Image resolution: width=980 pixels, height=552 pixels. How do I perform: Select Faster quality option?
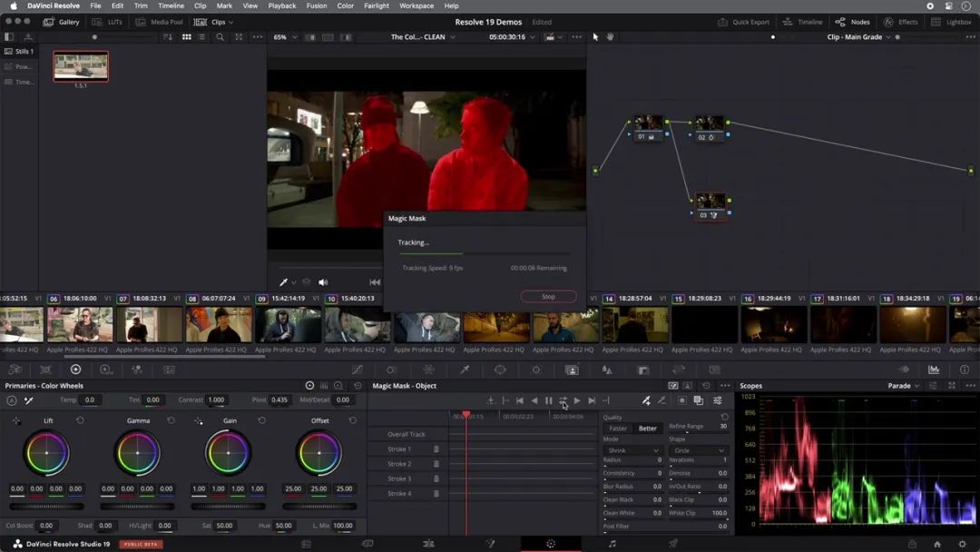pyautogui.click(x=618, y=429)
